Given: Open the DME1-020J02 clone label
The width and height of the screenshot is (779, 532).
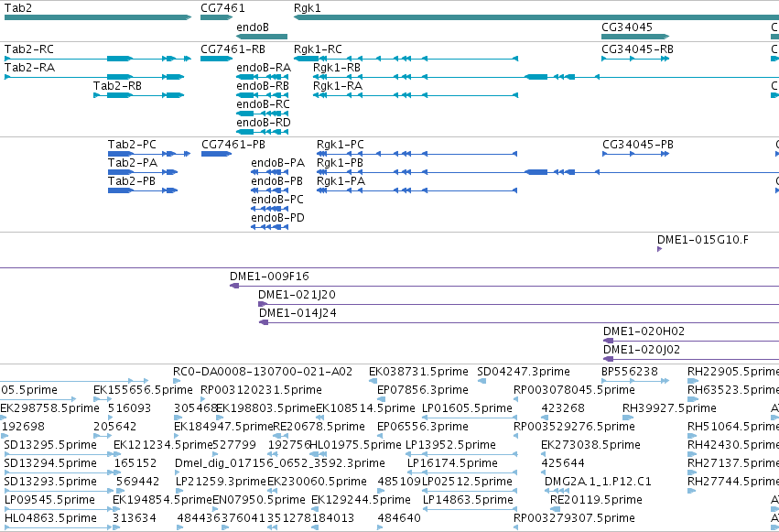Looking at the screenshot, I should [x=642, y=350].
